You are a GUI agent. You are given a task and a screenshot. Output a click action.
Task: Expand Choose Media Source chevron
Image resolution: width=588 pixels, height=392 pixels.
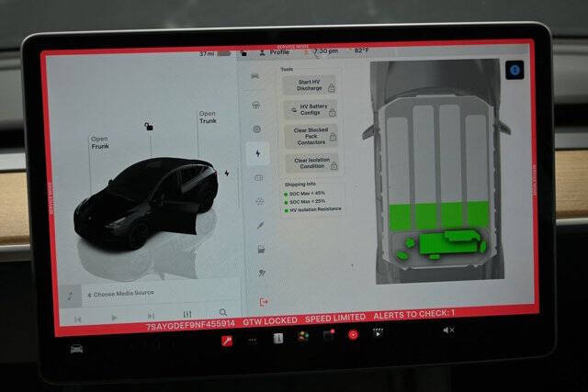89,295
